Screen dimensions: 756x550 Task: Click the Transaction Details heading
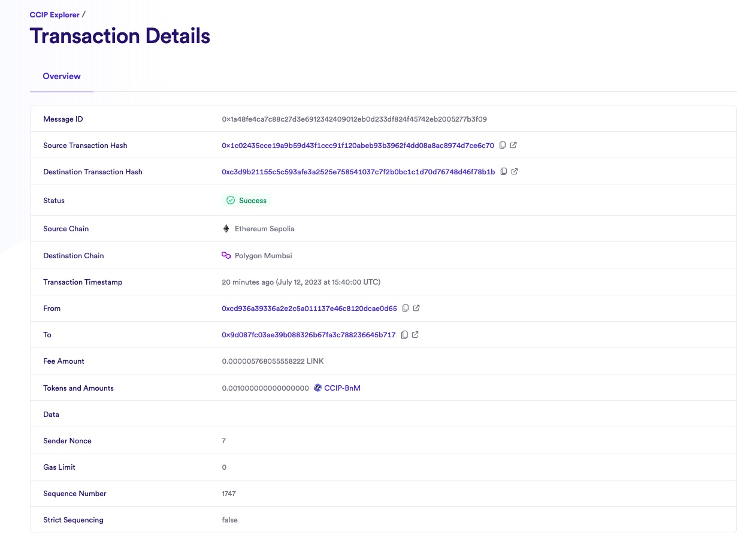click(x=120, y=36)
